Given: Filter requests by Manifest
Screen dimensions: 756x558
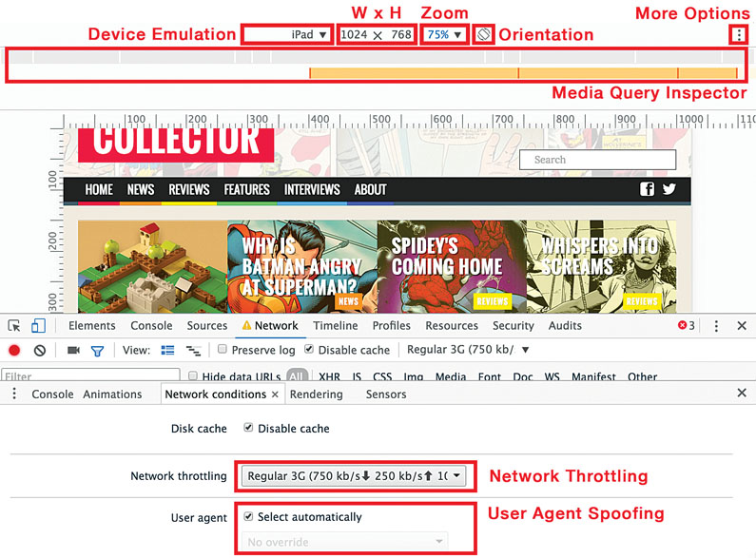Looking at the screenshot, I should (593, 376).
